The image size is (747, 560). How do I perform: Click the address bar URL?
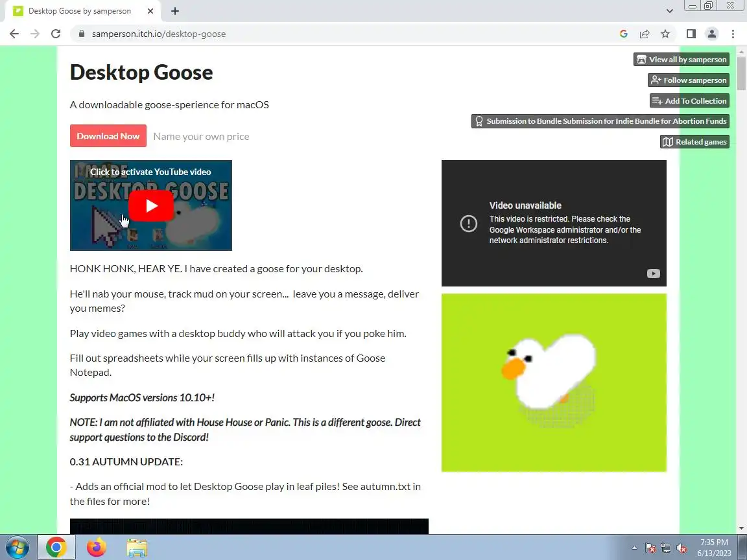159,34
